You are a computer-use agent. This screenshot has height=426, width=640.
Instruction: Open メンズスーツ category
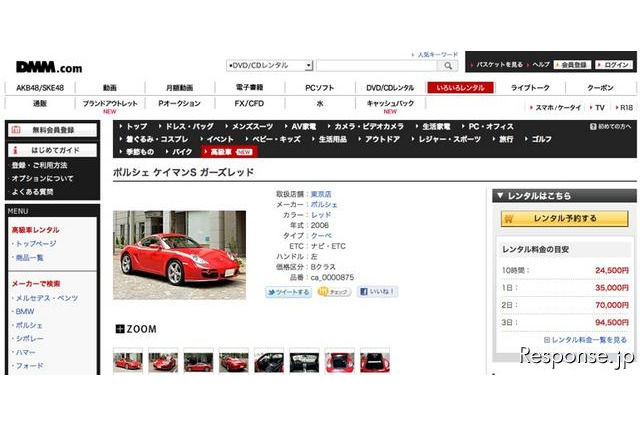tap(252, 126)
